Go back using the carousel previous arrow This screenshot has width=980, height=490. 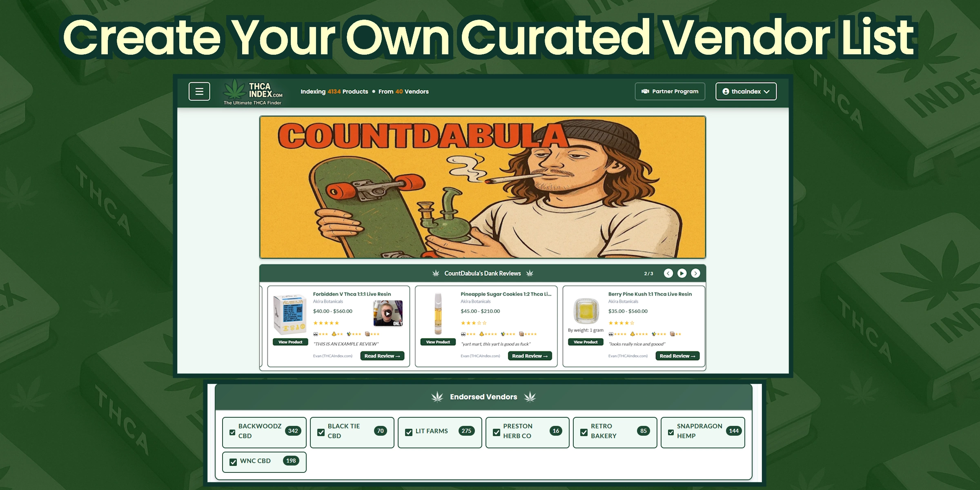(668, 273)
